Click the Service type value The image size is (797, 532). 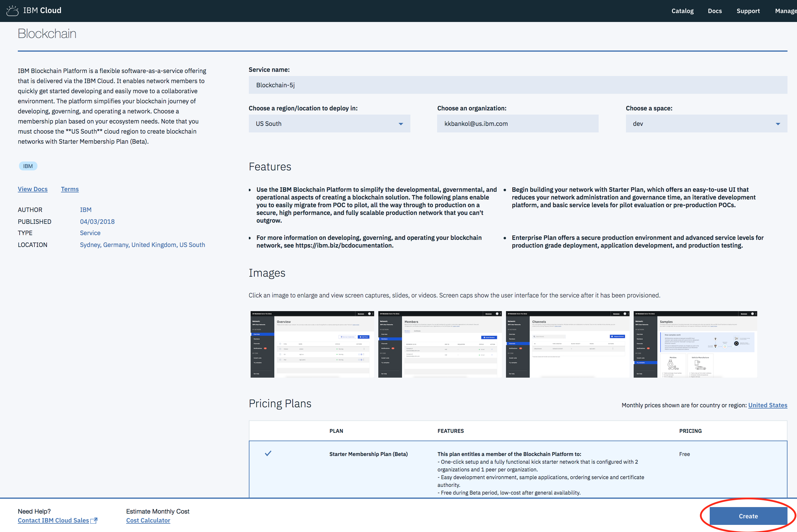coord(90,233)
